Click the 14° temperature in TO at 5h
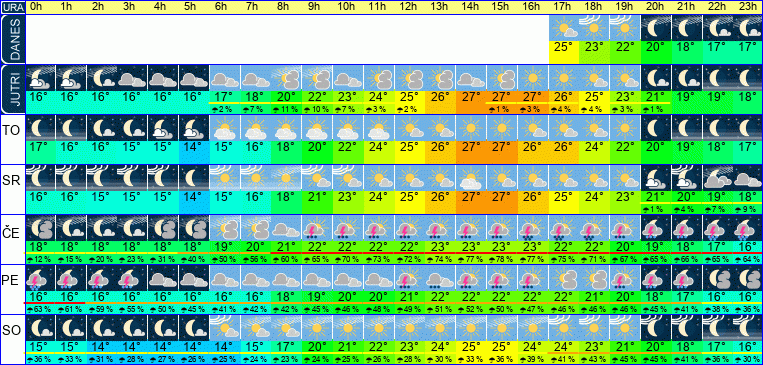This screenshot has height=365, width=763. 194,146
